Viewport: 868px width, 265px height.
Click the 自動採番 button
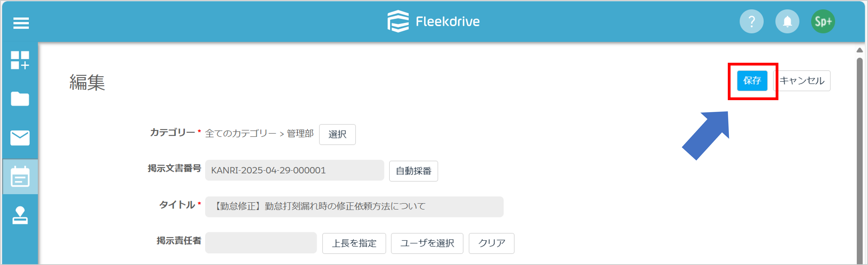[x=414, y=171]
